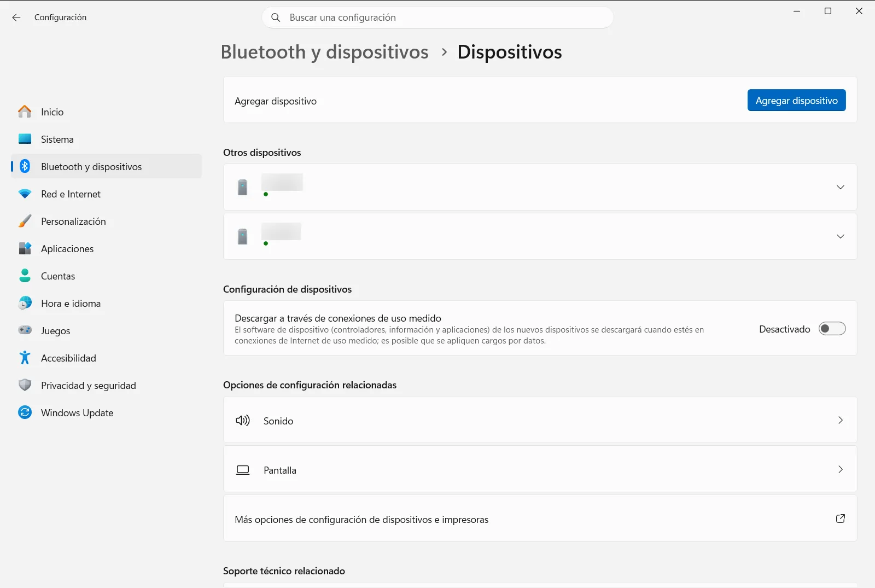Click the Pantalla label
Image resolution: width=875 pixels, height=588 pixels.
pos(280,470)
